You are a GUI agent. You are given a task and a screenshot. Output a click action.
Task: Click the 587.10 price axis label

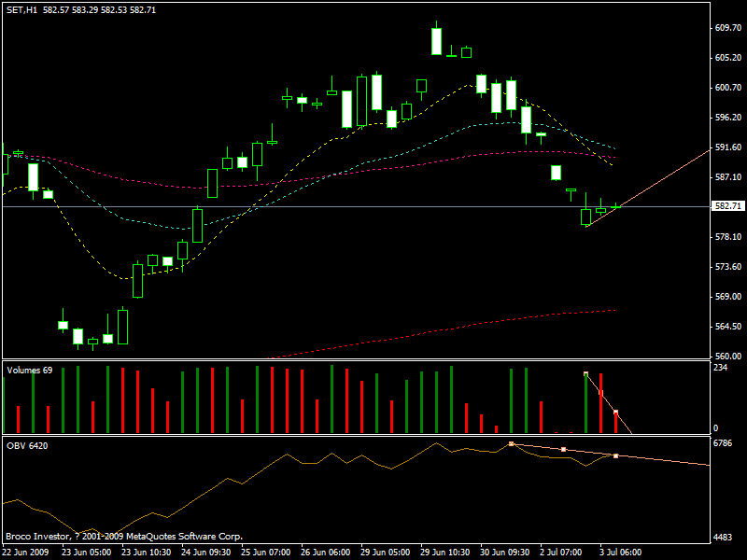[728, 177]
